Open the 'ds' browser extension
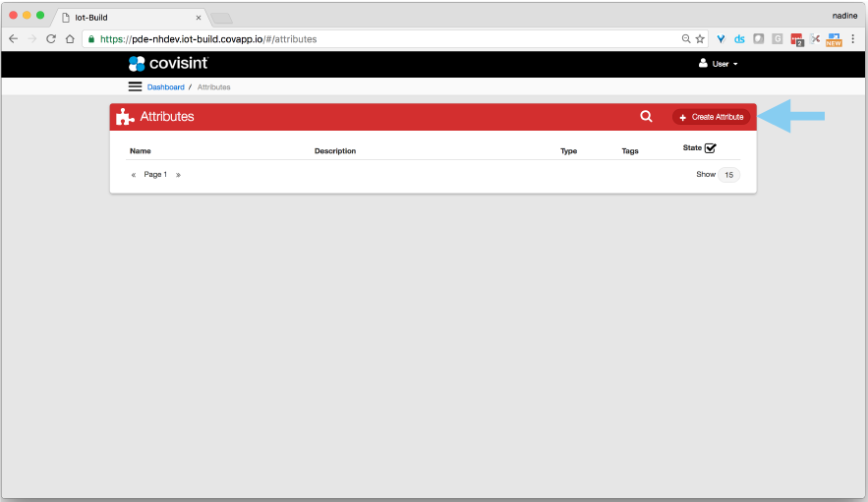Screen dimensions: 868x502 739,39
